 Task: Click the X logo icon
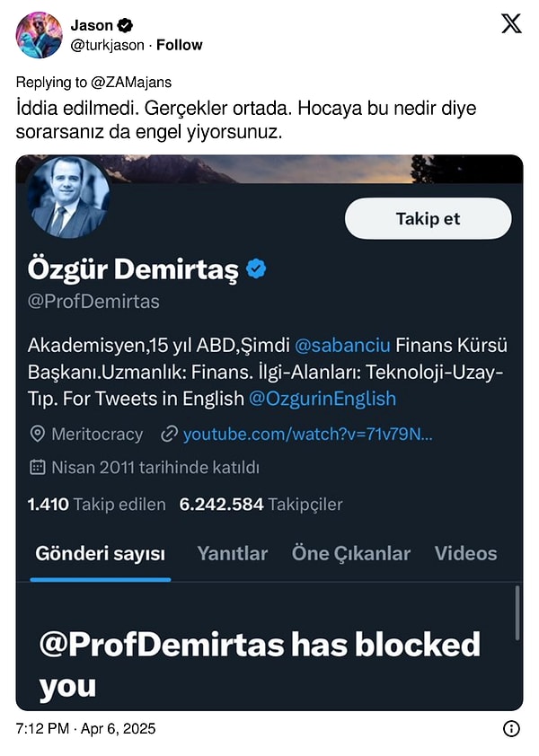tap(511, 24)
